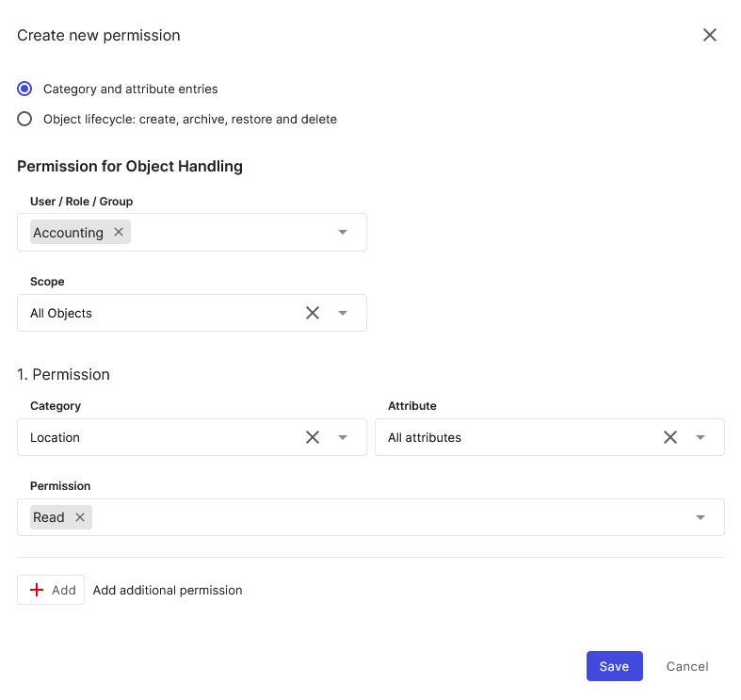
Task: Remove the Accounting tag from User field
Action: (x=119, y=232)
